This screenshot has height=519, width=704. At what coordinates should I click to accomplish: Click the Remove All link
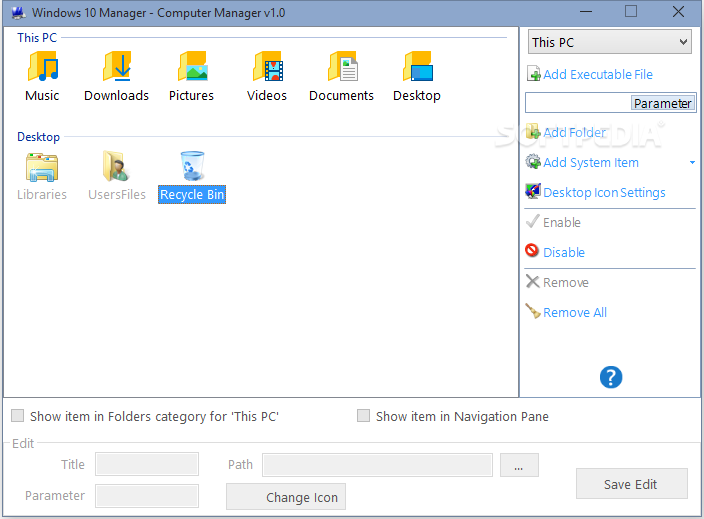click(575, 312)
